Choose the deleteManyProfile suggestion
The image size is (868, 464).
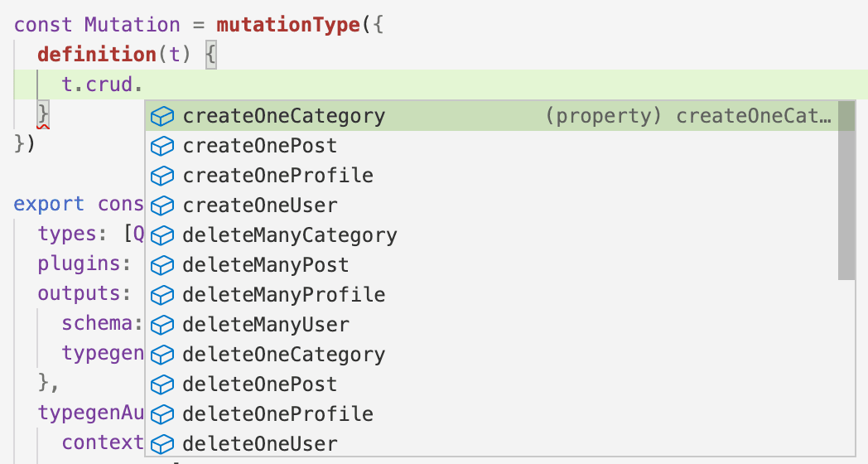(x=284, y=295)
